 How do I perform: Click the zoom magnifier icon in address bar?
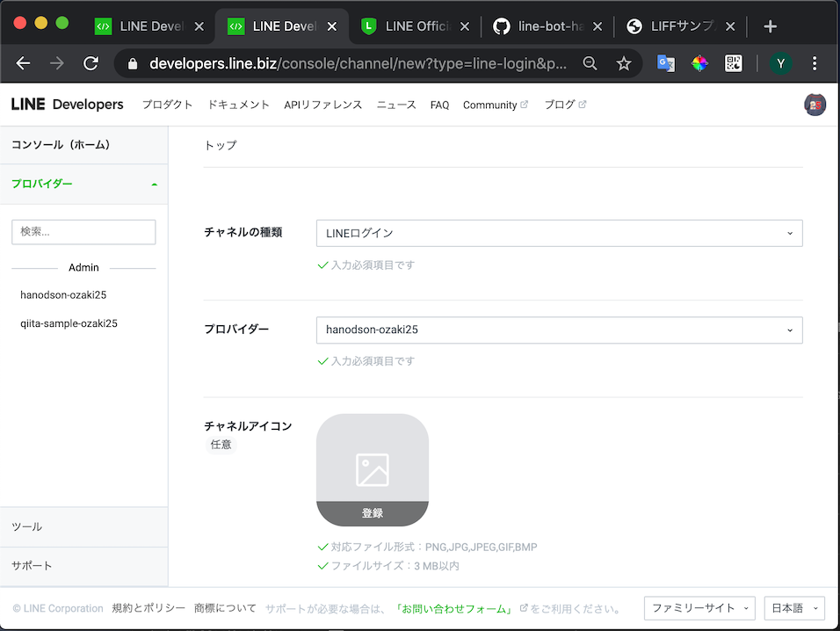590,64
